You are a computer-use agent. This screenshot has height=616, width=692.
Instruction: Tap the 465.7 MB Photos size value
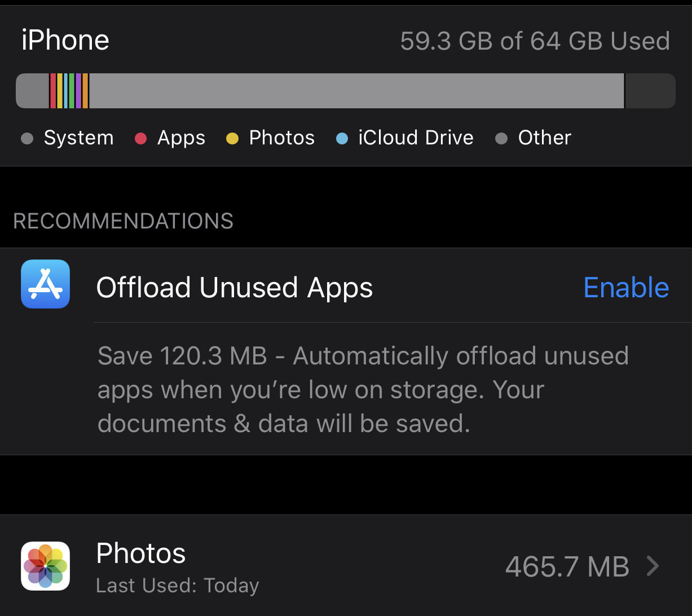567,566
